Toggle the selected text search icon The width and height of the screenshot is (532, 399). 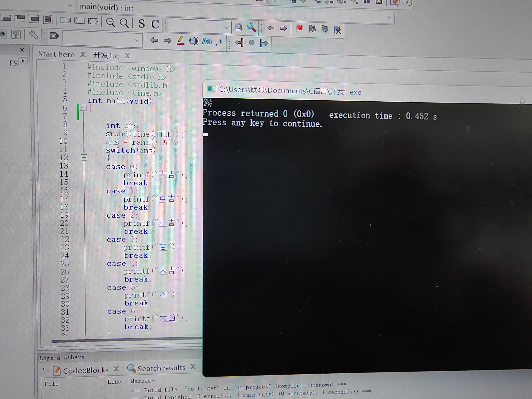[x=194, y=41]
